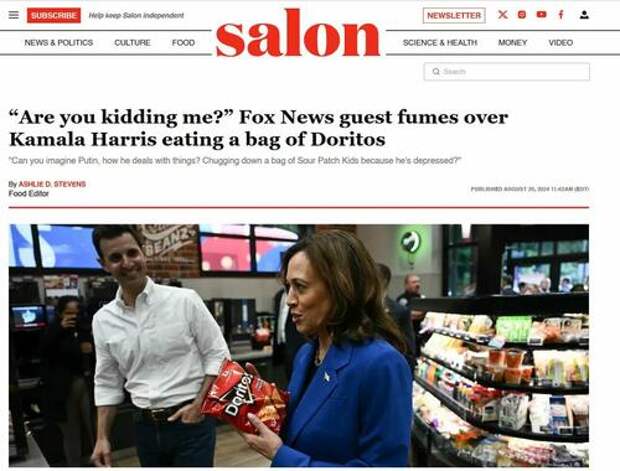Image resolution: width=620 pixels, height=471 pixels.
Task: Click the Newsletter button
Action: 454,15
